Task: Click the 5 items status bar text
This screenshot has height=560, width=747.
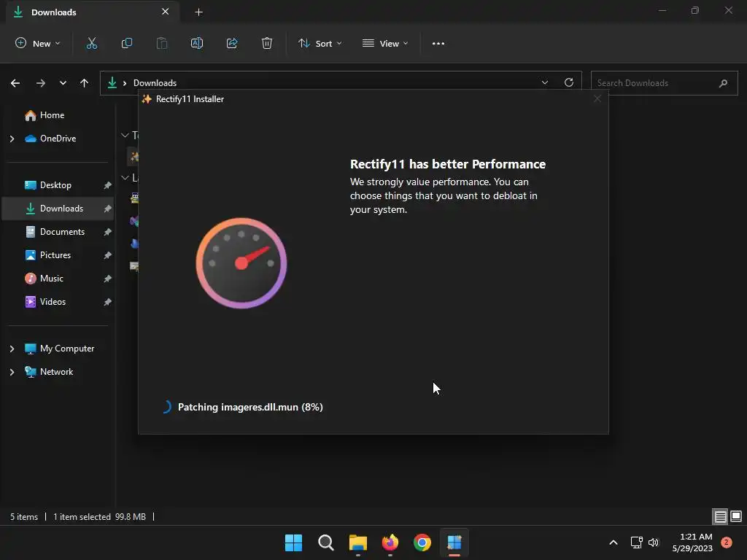Action: tap(24, 517)
